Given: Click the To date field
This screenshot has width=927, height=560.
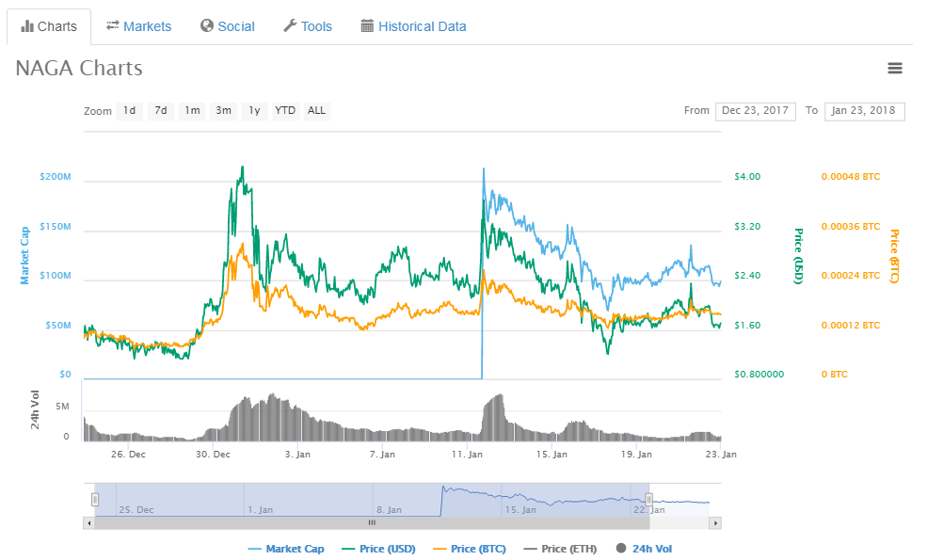Looking at the screenshot, I should click(x=864, y=110).
